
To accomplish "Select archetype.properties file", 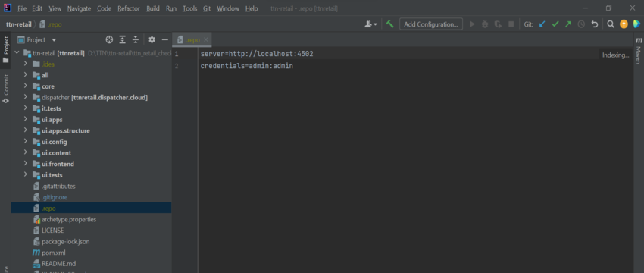I will (x=69, y=220).
